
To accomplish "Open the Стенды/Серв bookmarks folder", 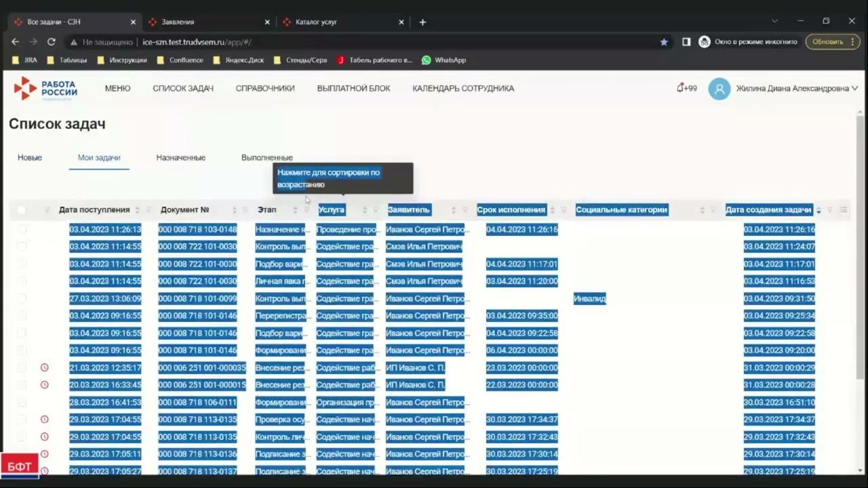I will [300, 60].
